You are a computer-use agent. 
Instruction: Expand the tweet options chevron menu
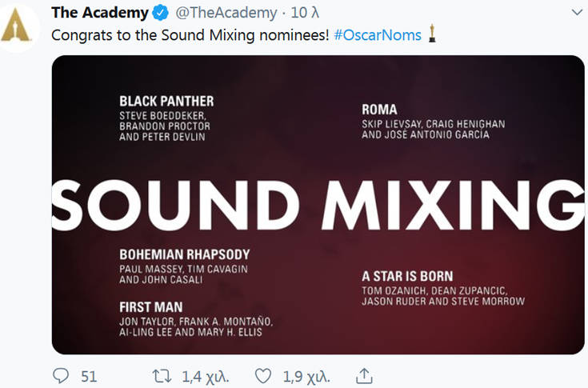[x=577, y=13]
